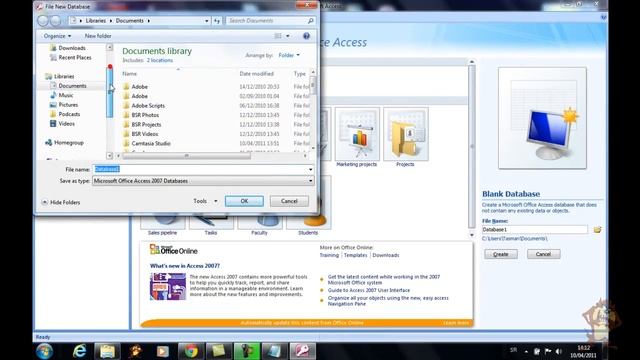Click the New folder button
640x360 pixels.
tap(98, 36)
